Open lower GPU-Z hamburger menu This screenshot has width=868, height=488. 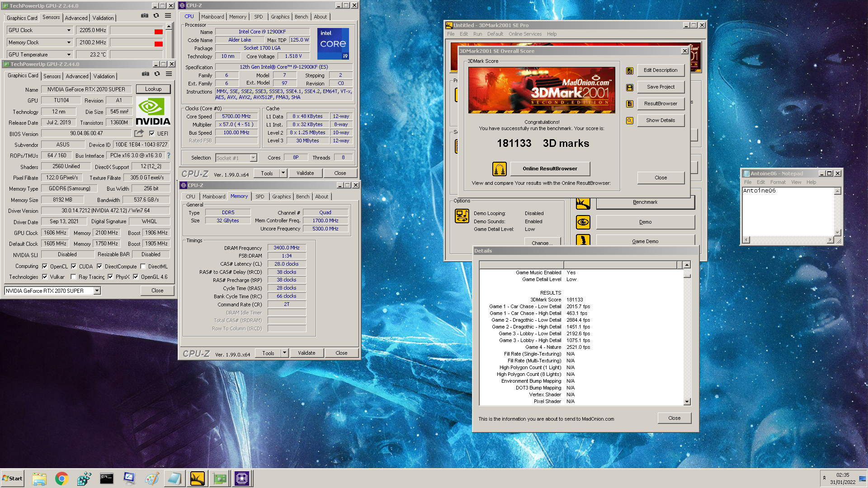tap(169, 74)
